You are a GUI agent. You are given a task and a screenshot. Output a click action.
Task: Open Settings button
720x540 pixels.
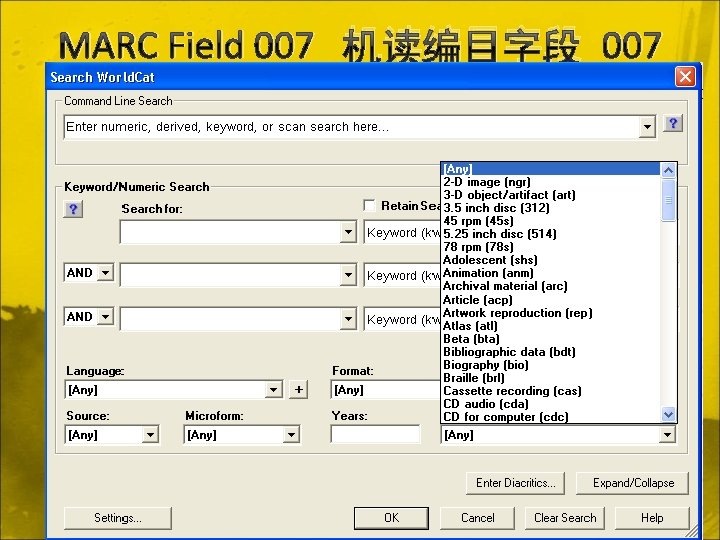[x=118, y=518]
